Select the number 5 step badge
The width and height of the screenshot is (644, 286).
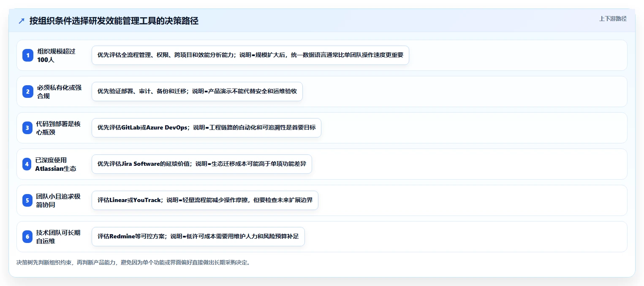tap(27, 200)
